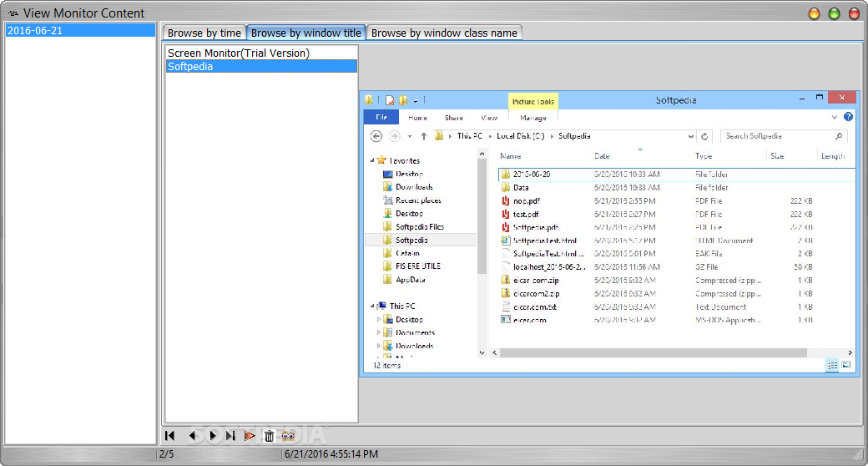Click Explorer forward arrow in captured window
The image size is (868, 466).
394,136
